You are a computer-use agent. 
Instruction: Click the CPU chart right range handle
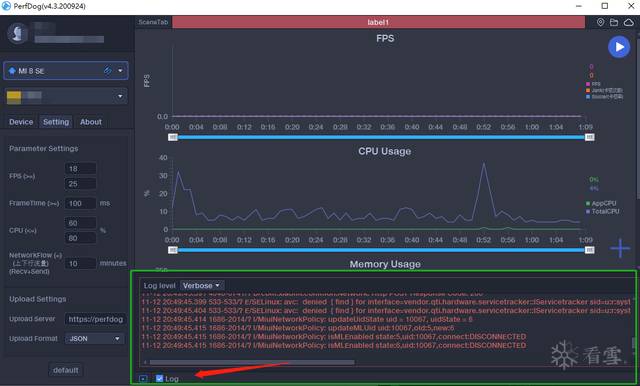point(589,250)
